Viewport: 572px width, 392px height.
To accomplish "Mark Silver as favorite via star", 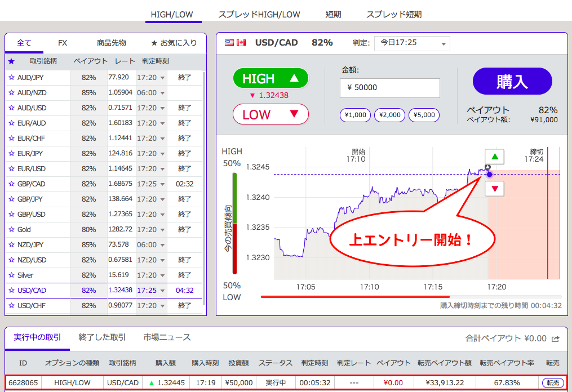I will (x=11, y=275).
